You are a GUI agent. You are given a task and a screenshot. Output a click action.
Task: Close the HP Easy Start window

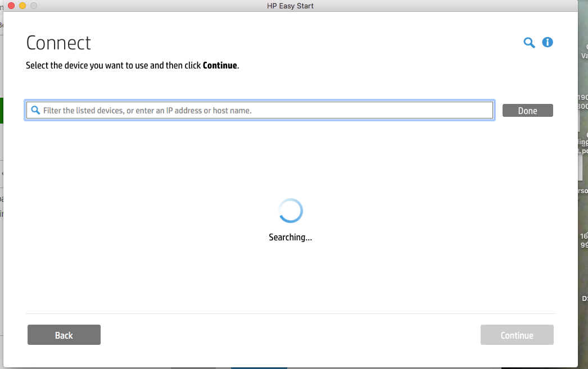pyautogui.click(x=11, y=6)
